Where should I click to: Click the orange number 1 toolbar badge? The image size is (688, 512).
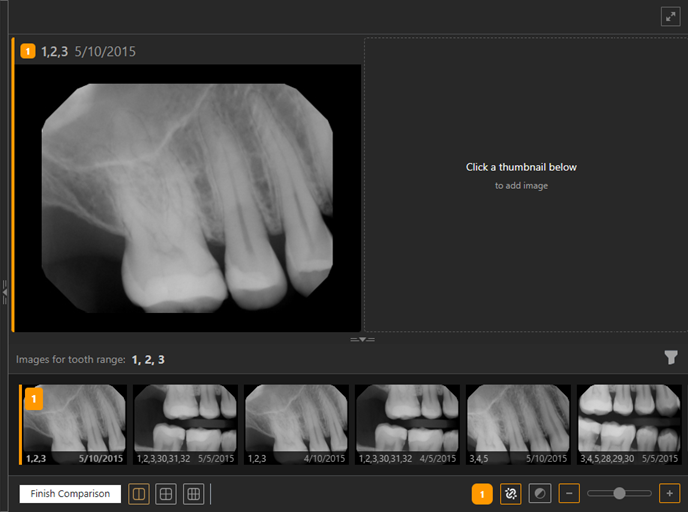pos(482,494)
